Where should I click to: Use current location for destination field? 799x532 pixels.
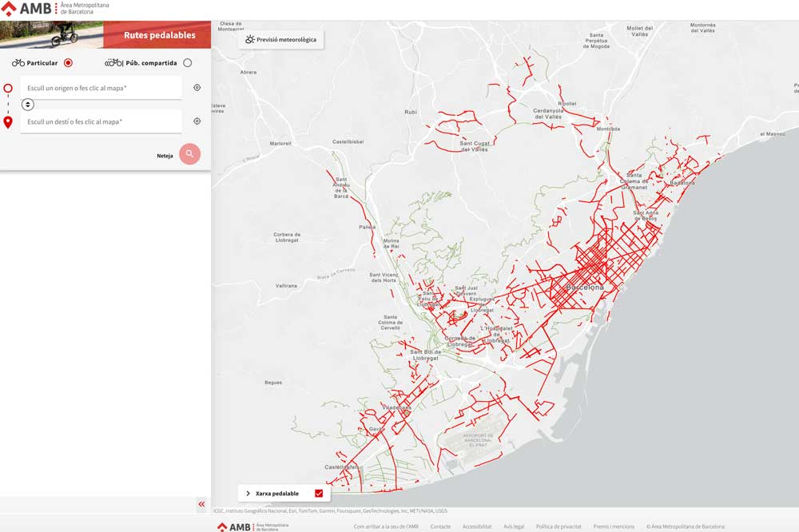(197, 121)
